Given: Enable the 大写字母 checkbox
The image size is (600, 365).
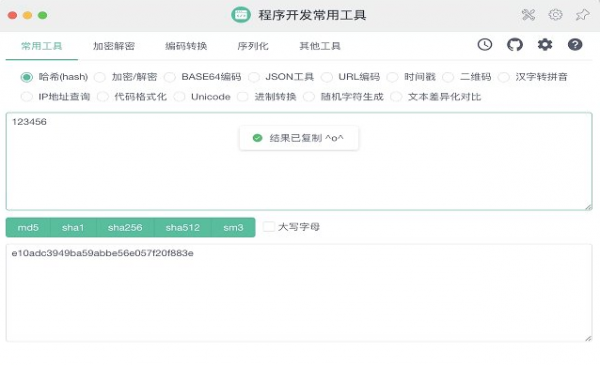Looking at the screenshot, I should 269,227.
